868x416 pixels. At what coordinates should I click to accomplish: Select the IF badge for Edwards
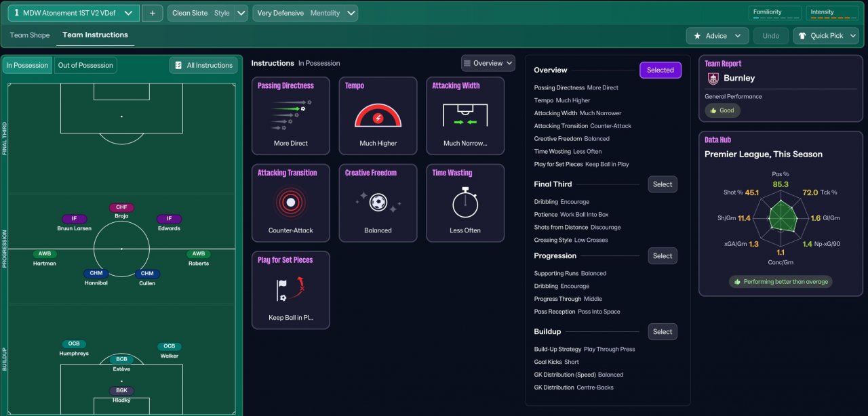170,219
